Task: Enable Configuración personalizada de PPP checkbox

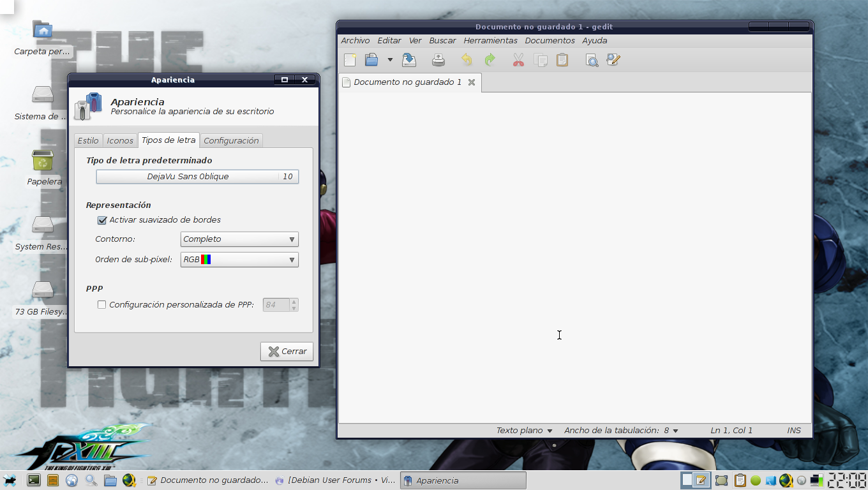Action: coord(101,305)
